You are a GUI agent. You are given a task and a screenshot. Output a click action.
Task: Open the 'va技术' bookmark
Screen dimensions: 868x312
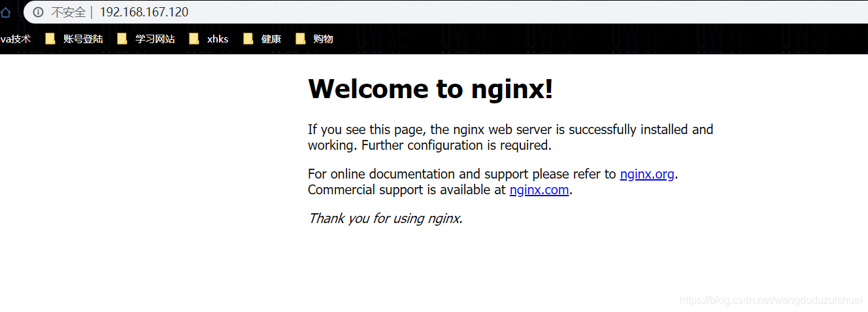[16, 39]
